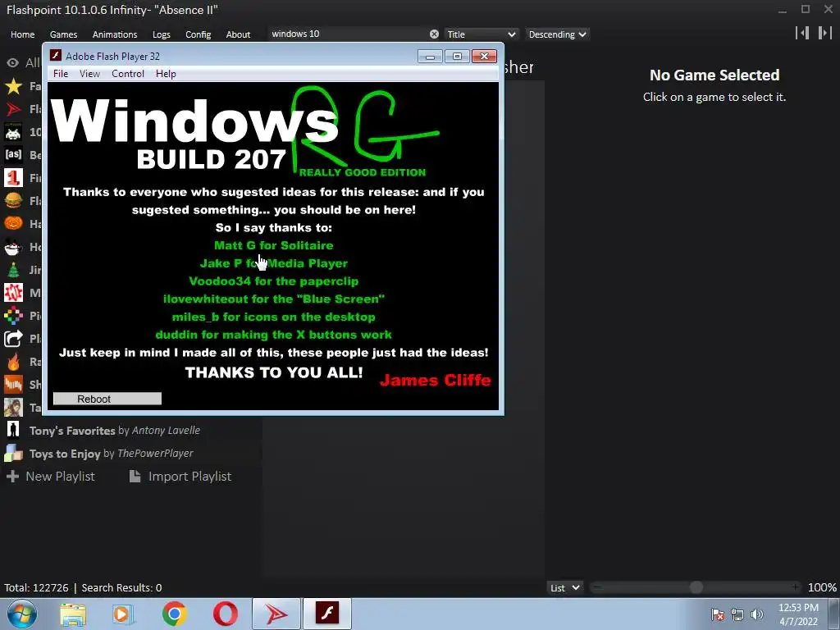Click Toys to Enjoy blocks icon
The height and width of the screenshot is (630, 840).
point(13,453)
